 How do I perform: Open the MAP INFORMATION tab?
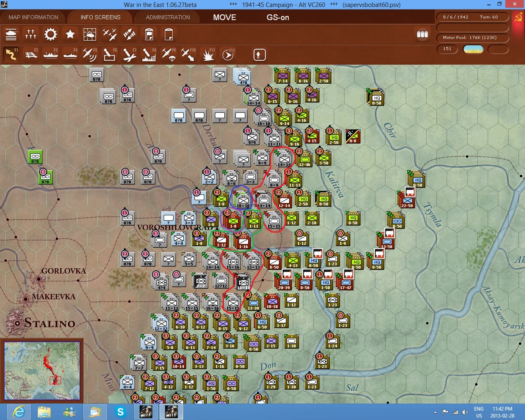tap(34, 17)
